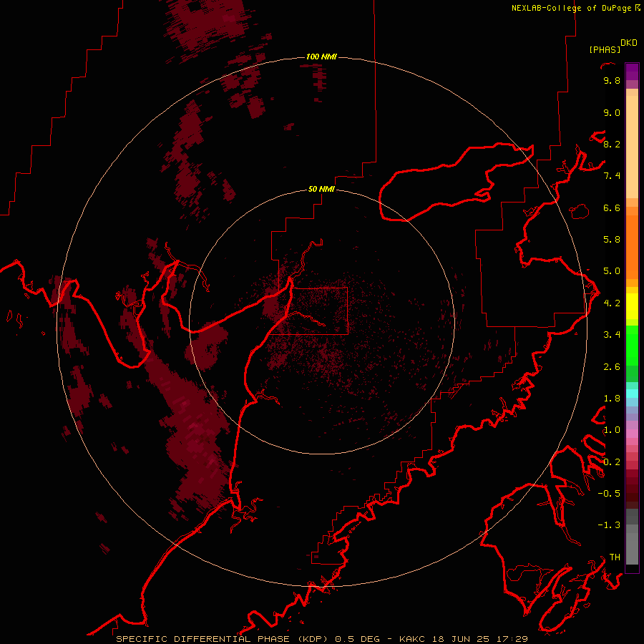
Task: Pick the bright yellow color bar segment
Action: [632, 306]
